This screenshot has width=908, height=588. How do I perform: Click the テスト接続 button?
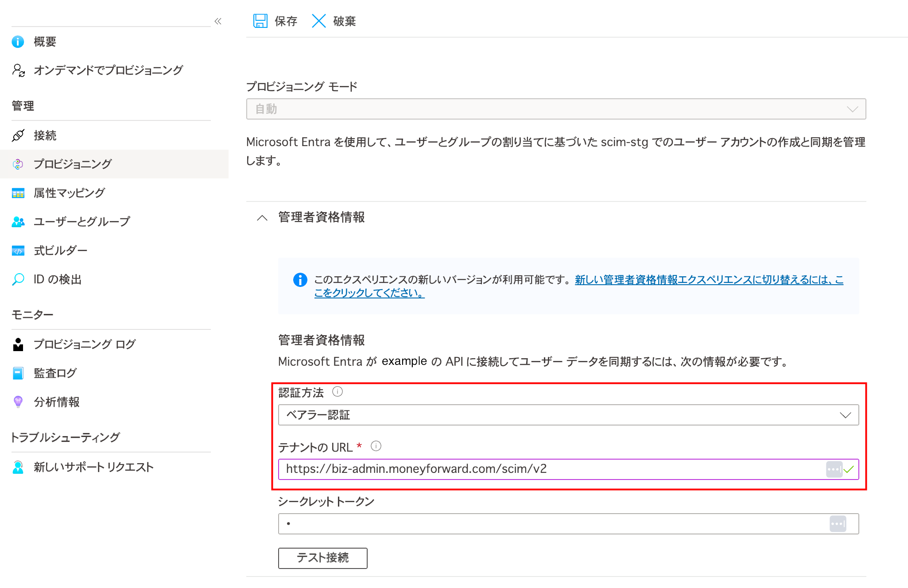(x=322, y=558)
